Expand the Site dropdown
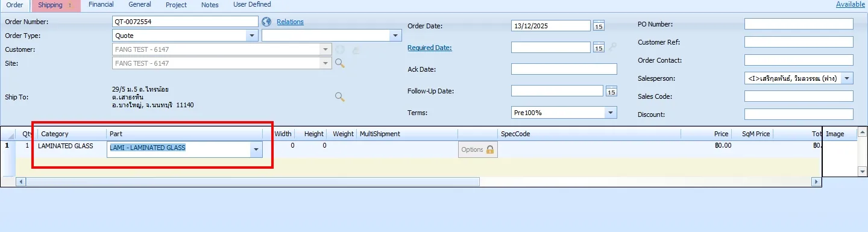The image size is (868, 232). tap(326, 63)
